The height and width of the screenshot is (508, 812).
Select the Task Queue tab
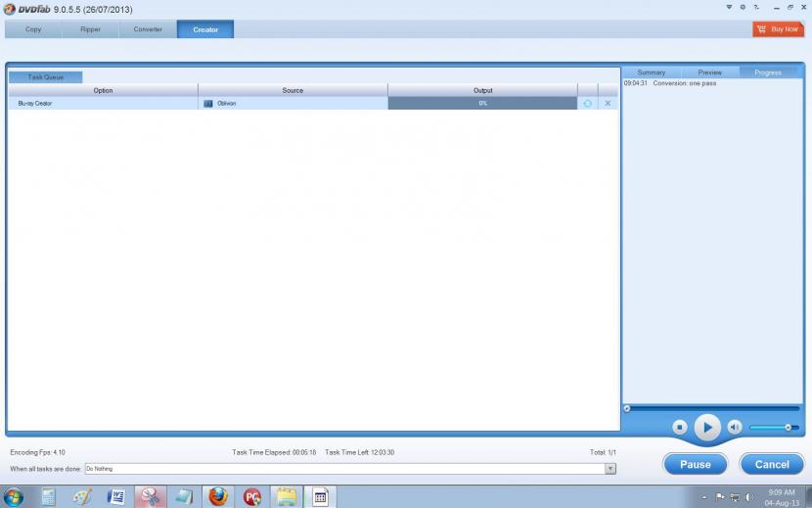46,76
